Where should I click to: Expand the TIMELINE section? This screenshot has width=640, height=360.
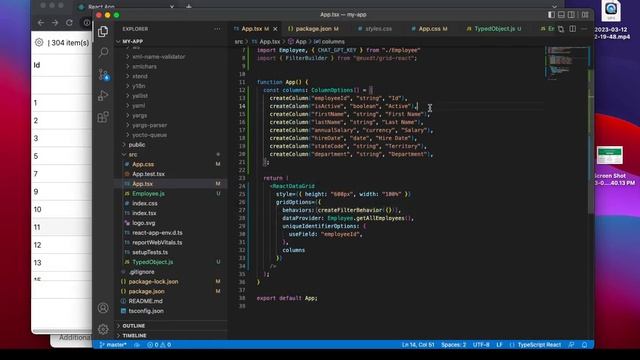tap(134, 336)
